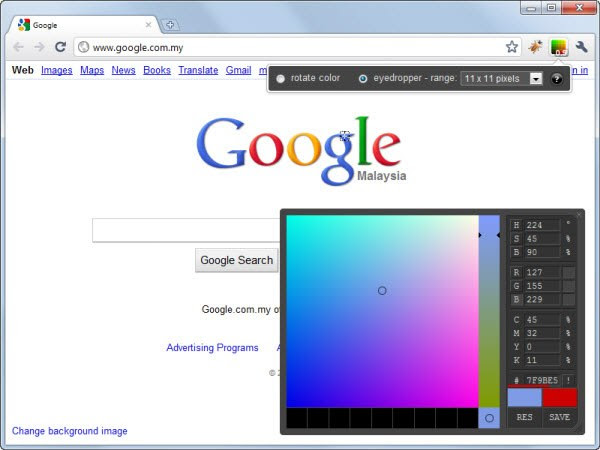Open the Images link in the navigation bar
The width and height of the screenshot is (600, 450).
point(57,70)
